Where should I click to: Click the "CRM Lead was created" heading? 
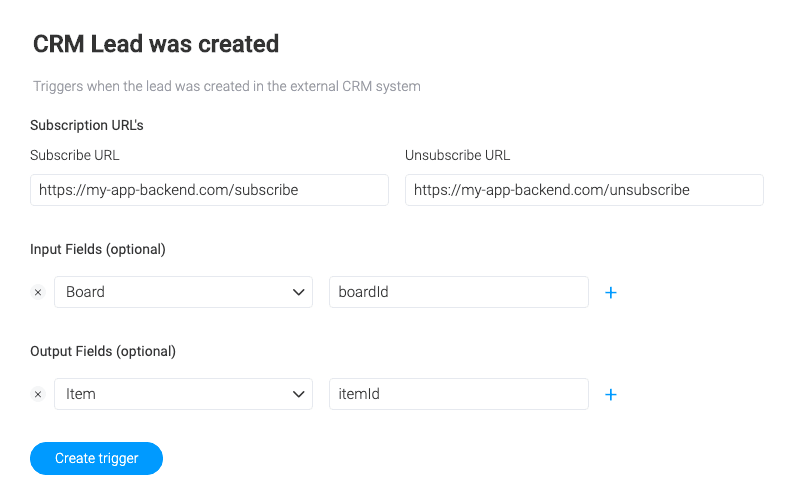tap(156, 44)
